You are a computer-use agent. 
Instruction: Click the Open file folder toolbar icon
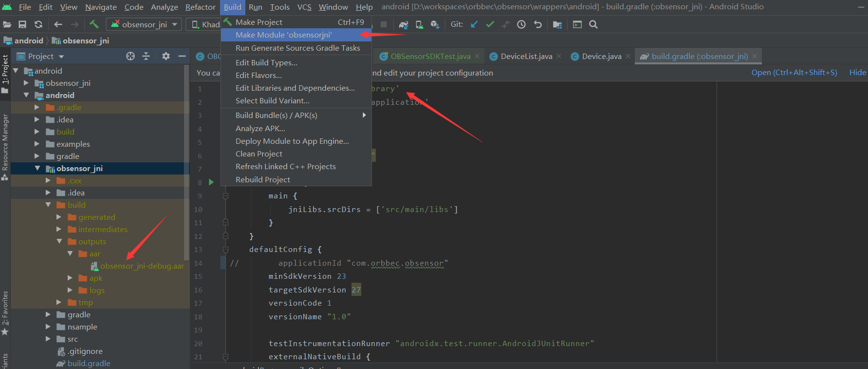(x=7, y=24)
